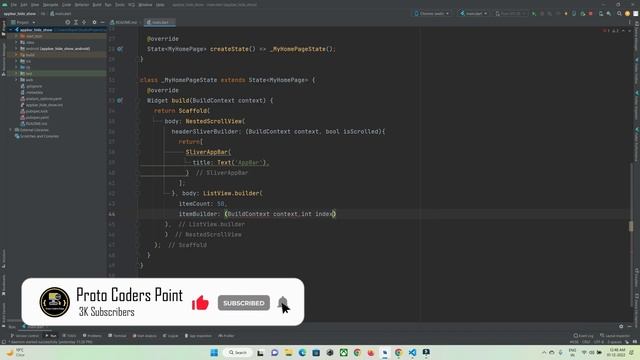Open Project panel gear options
Viewport: 640px width, 360px height.
[x=94, y=22]
